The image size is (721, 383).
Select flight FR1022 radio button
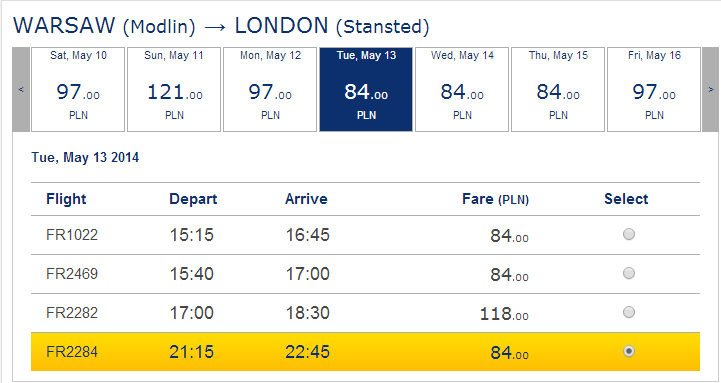point(629,234)
